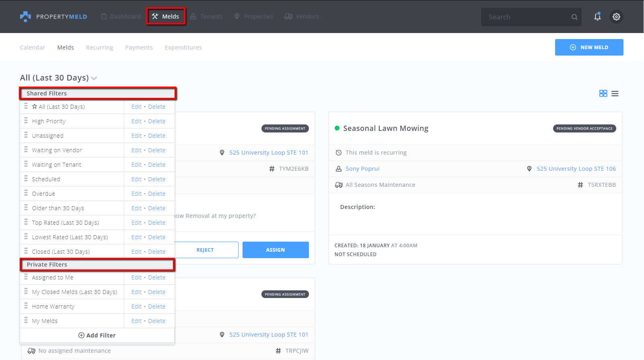Click the Property Meld logo

53,17
